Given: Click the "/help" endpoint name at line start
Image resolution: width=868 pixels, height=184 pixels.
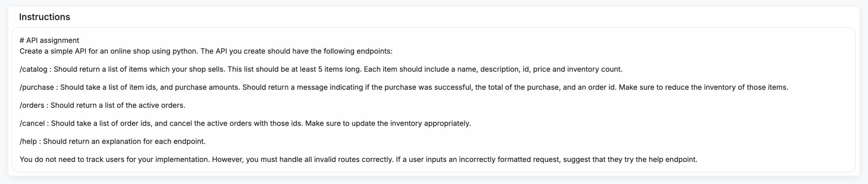Looking at the screenshot, I should [28, 141].
